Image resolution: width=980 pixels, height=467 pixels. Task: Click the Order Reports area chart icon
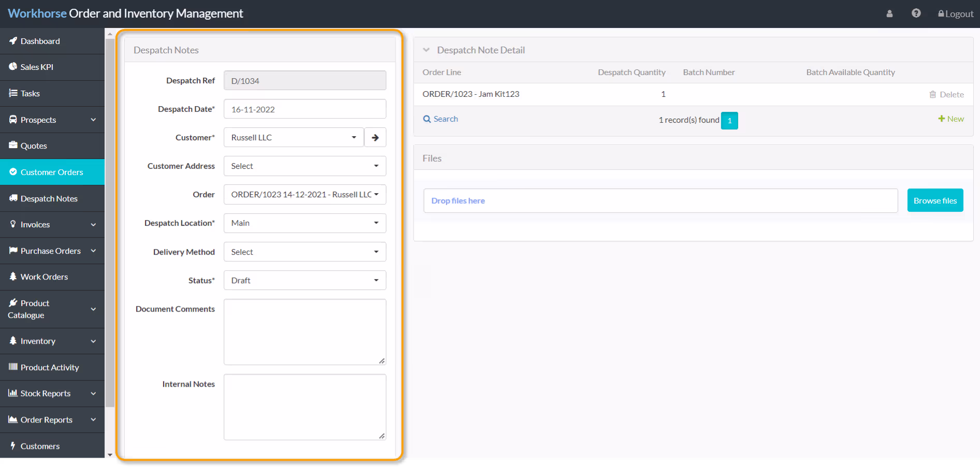pos(13,419)
